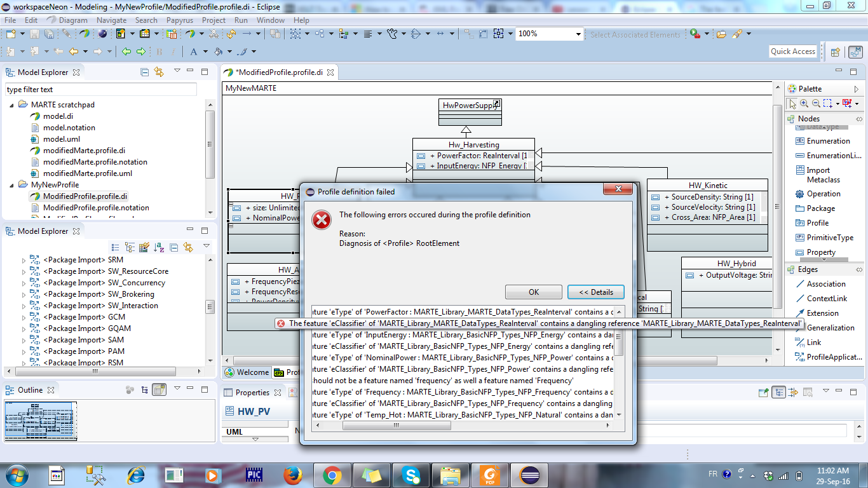Switch to the Welcome tab below diagram
868x488 pixels.
[x=247, y=372]
